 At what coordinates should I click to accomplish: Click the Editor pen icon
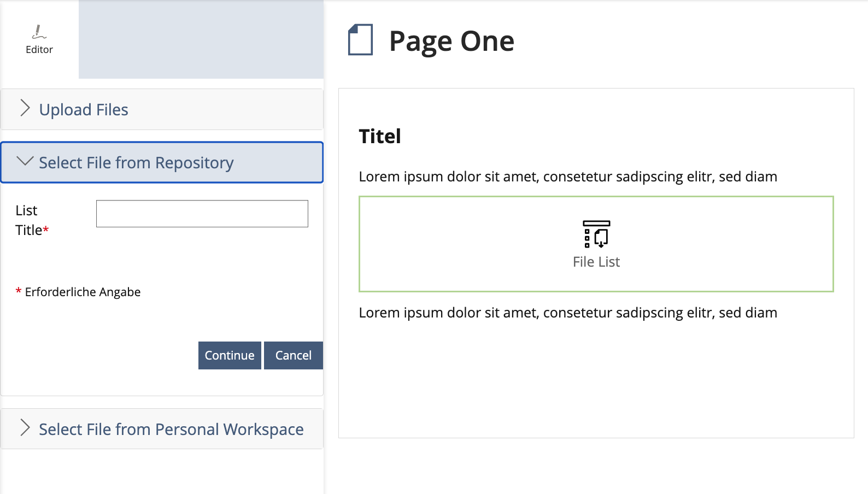tap(39, 32)
